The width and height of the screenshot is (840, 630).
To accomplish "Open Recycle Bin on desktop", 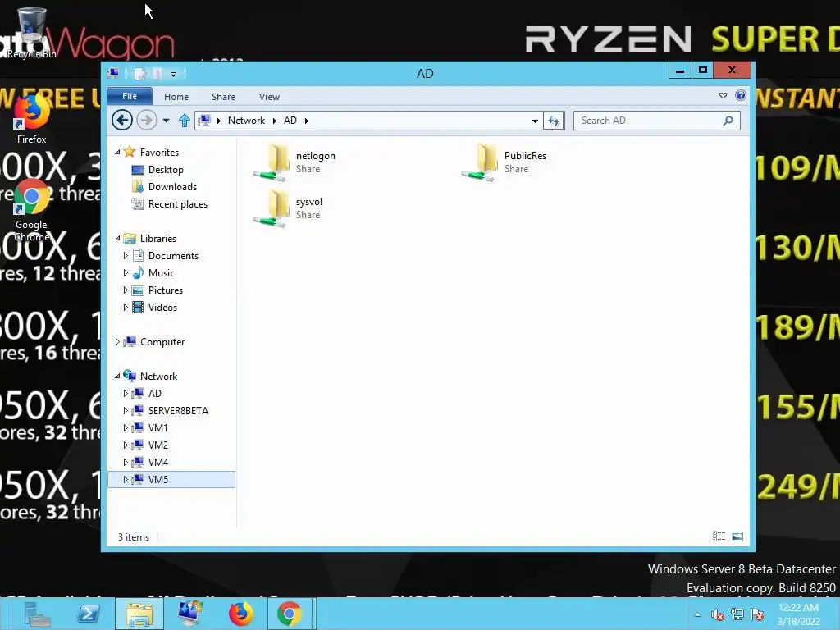I will pos(31,33).
